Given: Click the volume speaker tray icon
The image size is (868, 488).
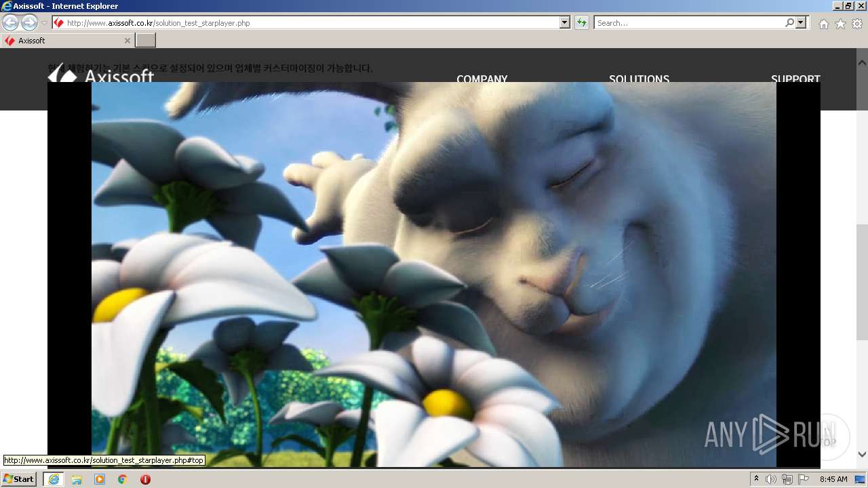Looking at the screenshot, I should [771, 479].
